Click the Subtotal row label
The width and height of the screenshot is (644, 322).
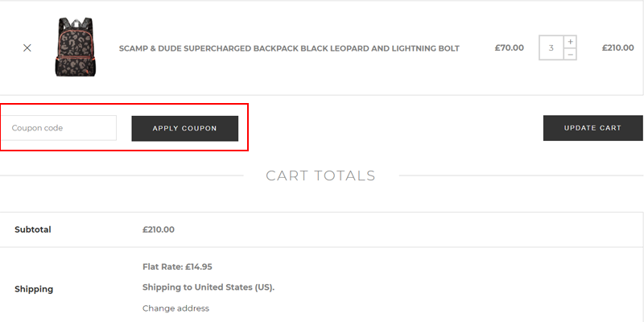[x=33, y=229]
